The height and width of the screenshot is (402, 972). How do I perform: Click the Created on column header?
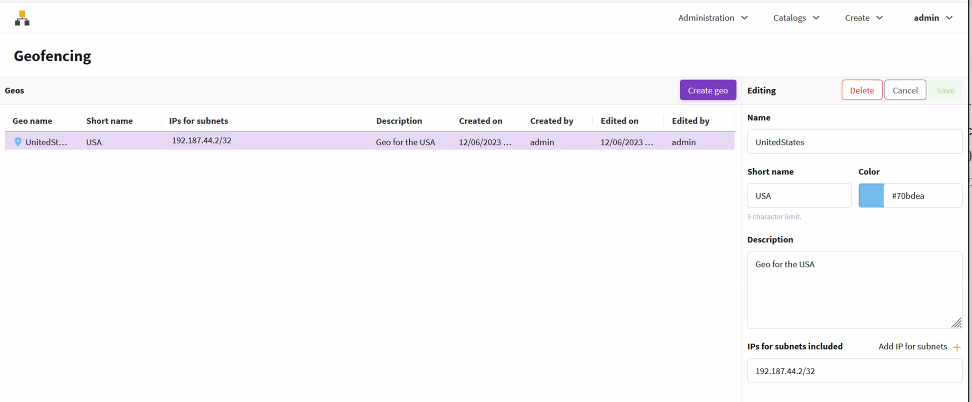pos(481,121)
